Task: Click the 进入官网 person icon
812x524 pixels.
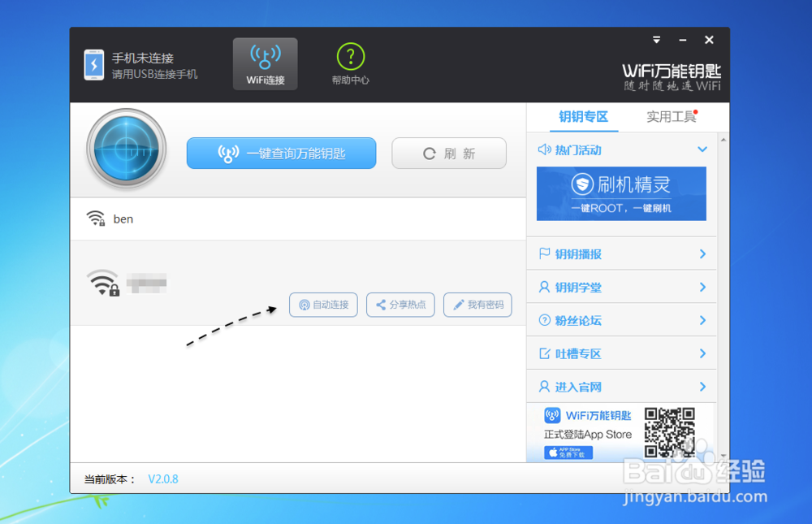Action: (544, 387)
